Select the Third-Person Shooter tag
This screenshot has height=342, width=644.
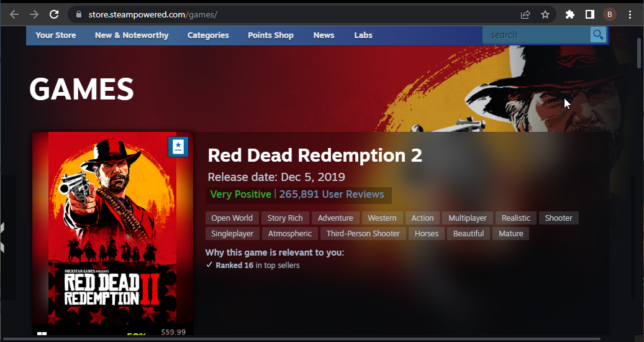363,233
